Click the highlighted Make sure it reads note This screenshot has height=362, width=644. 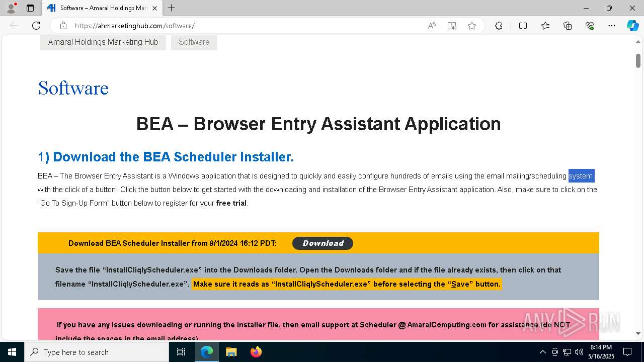click(x=347, y=284)
